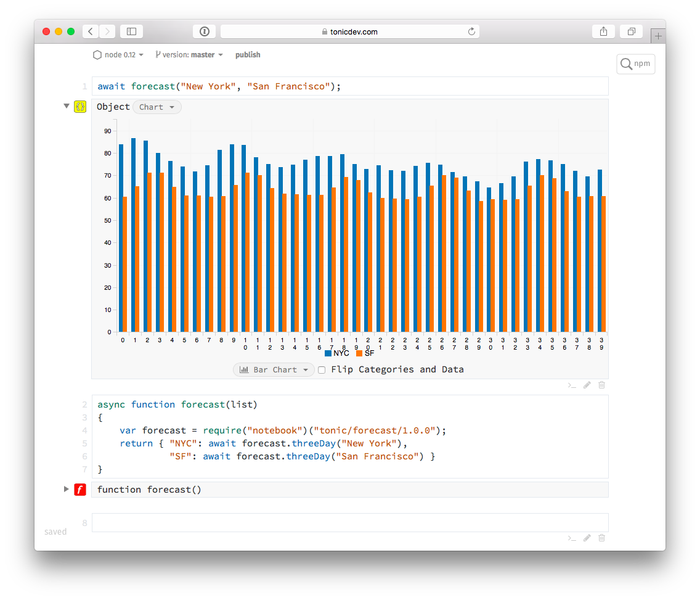The width and height of the screenshot is (700, 600).
Task: Open the Chart viewer dropdown
Action: coord(157,107)
